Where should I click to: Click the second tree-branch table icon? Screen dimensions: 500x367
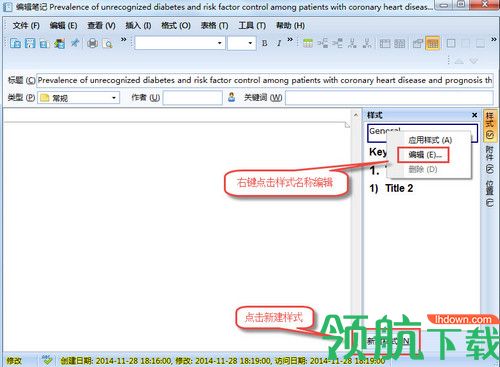[337, 43]
